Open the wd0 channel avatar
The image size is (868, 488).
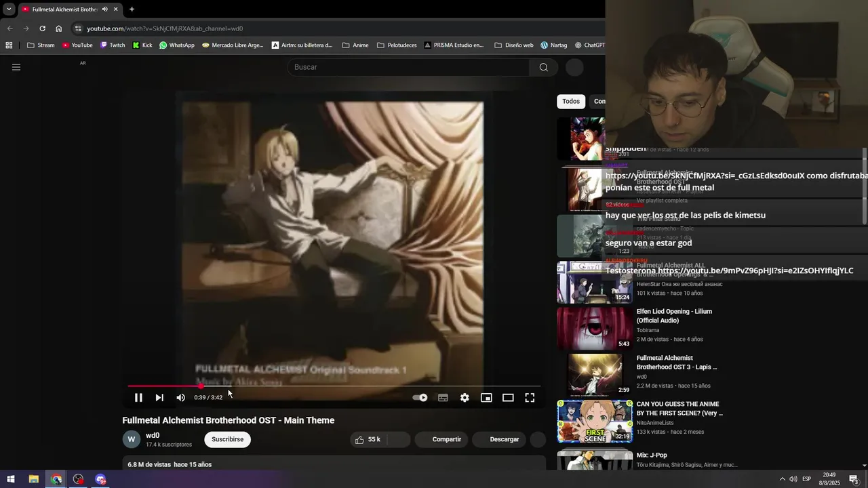click(132, 439)
